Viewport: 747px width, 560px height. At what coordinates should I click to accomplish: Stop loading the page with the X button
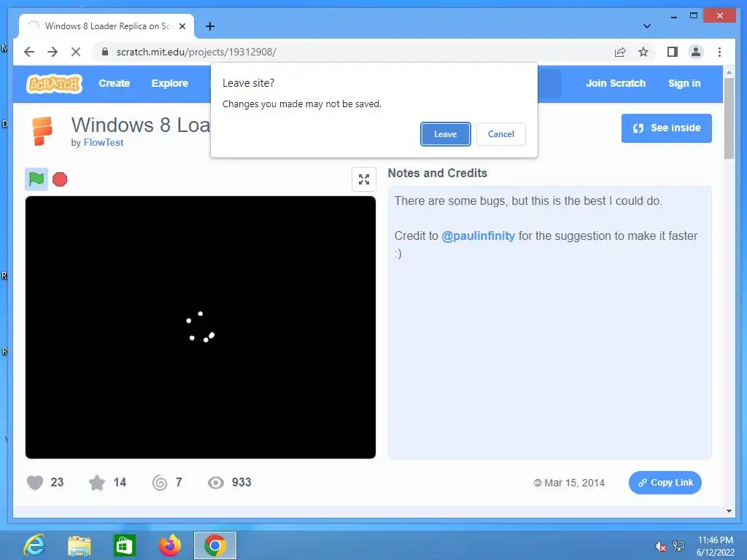click(x=76, y=52)
